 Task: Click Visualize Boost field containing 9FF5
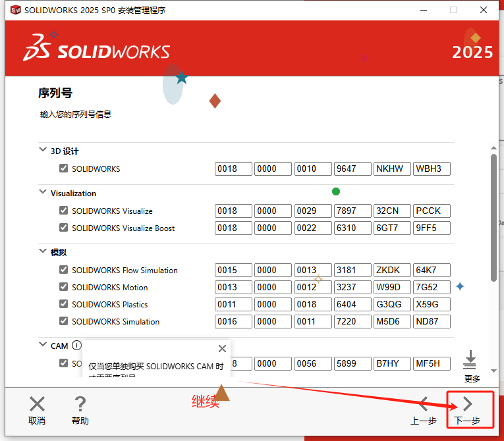coord(432,228)
